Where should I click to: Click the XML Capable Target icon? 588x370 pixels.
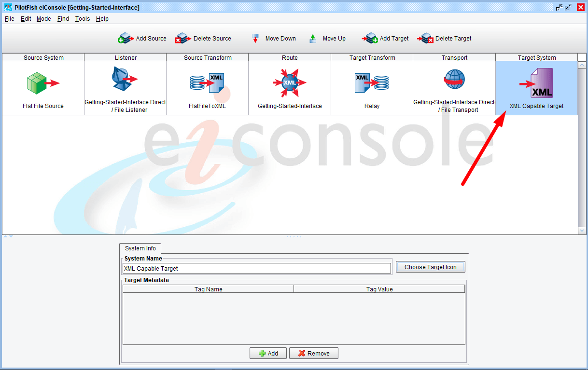pyautogui.click(x=536, y=83)
